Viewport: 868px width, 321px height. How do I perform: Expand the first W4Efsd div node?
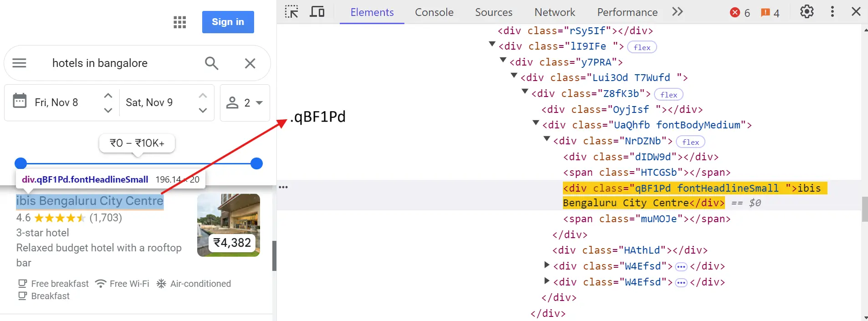tap(547, 265)
